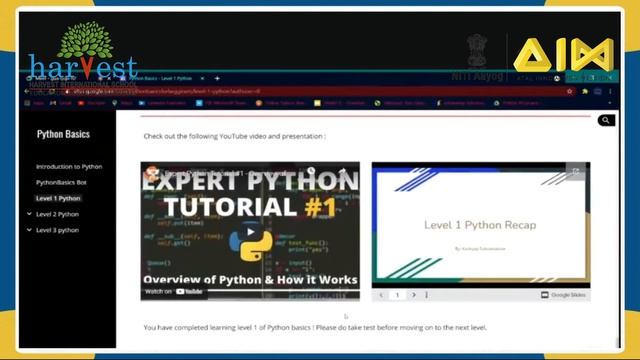This screenshot has width=640, height=360.
Task: Click the Python Basics site title
Action: (63, 134)
